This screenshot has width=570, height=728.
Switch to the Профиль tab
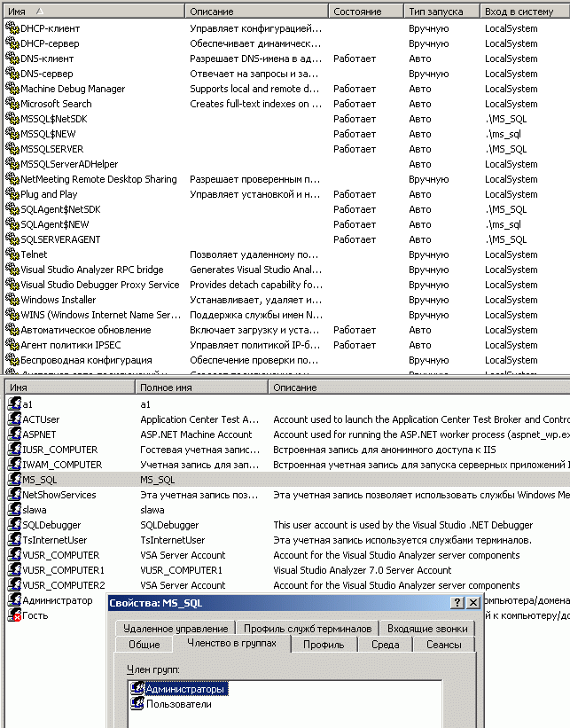324,645
